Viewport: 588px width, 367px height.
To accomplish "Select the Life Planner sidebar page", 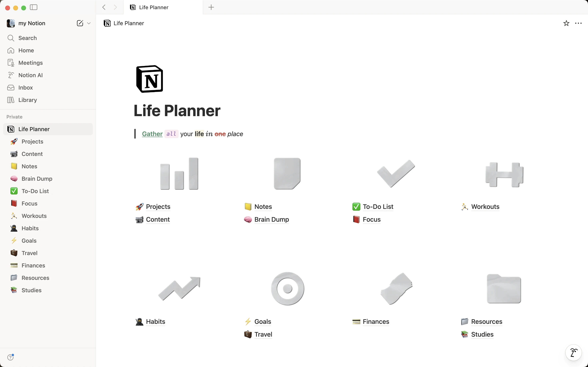I will click(34, 129).
